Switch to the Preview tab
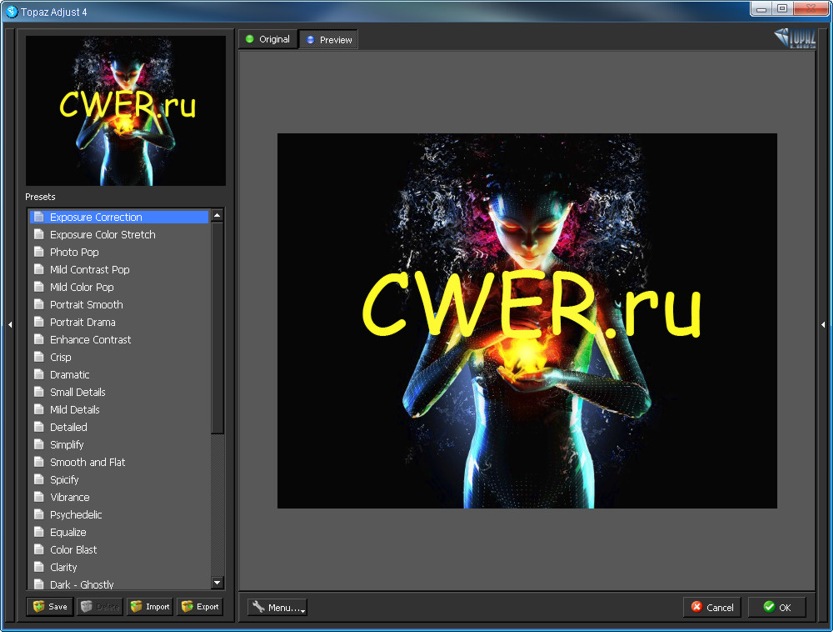The width and height of the screenshot is (833, 632). click(328, 40)
